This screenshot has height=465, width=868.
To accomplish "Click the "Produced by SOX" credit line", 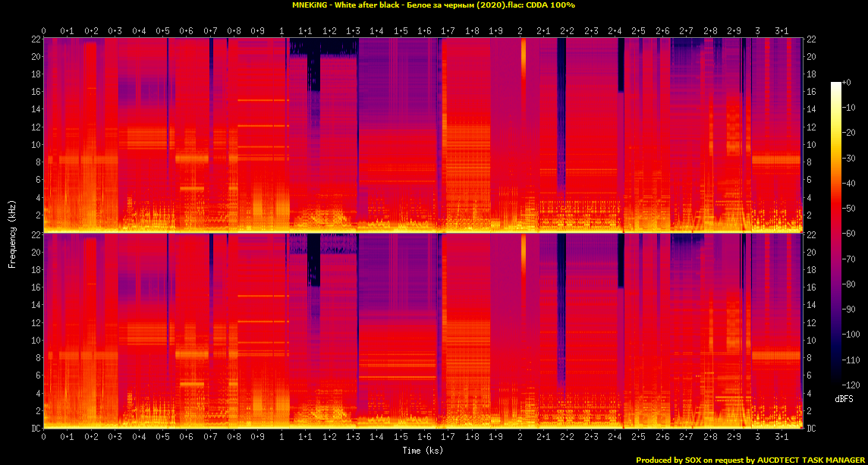I will (x=750, y=460).
